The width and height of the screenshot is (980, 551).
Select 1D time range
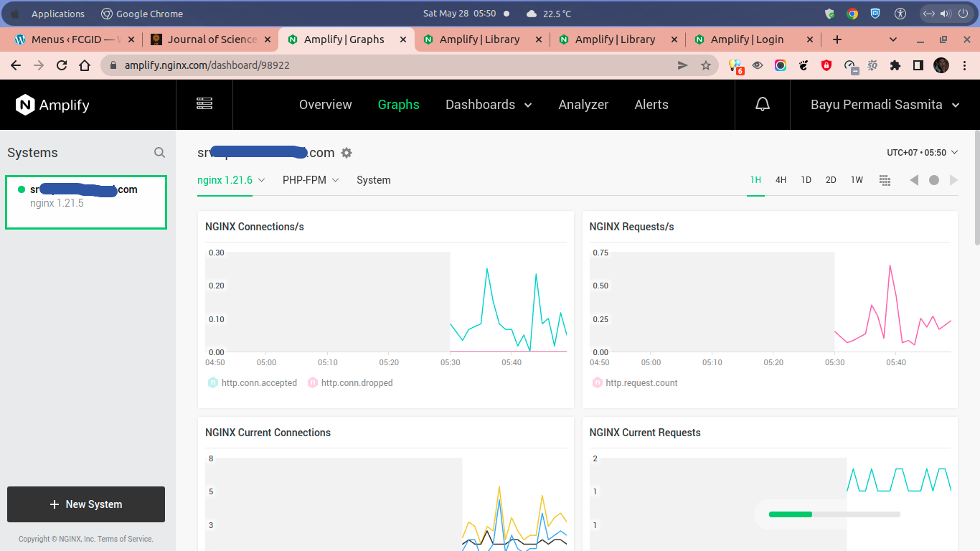[806, 180]
